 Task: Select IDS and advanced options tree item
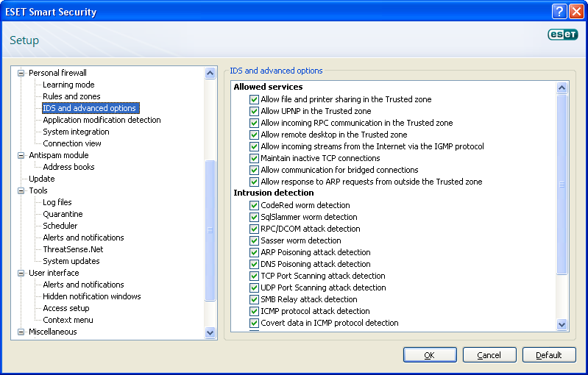tap(91, 108)
